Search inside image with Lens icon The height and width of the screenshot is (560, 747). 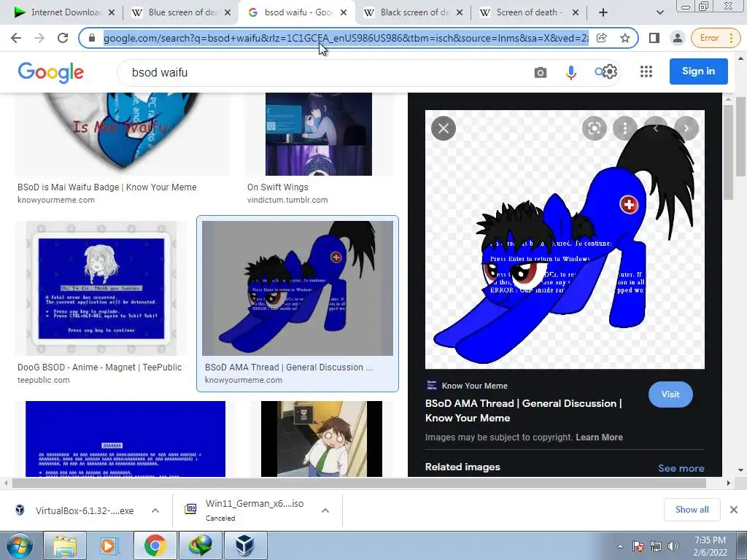[594, 128]
